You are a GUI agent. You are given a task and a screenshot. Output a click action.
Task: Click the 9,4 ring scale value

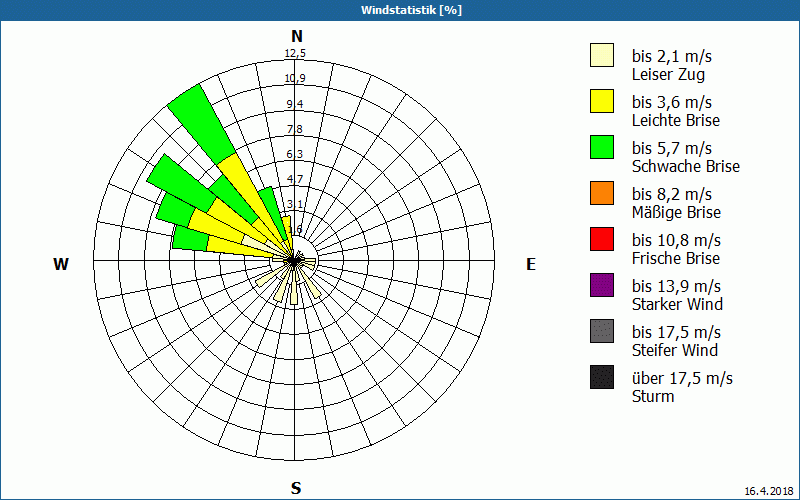[295, 104]
